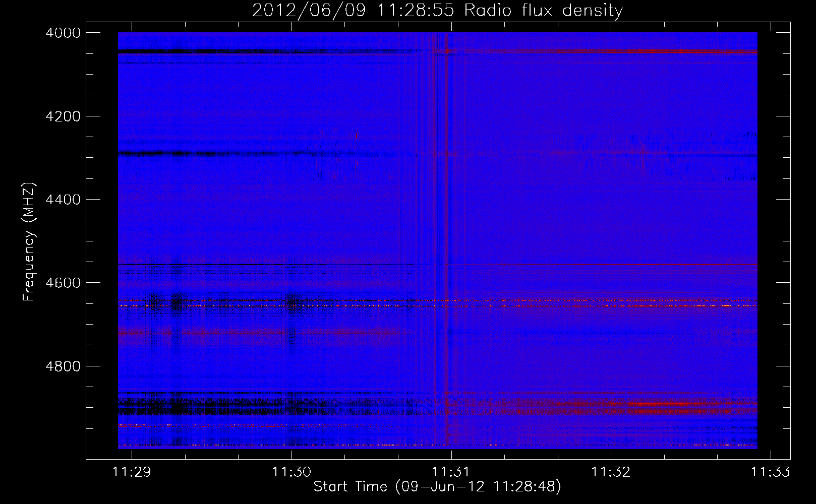Select the 4200 frequency tick label
This screenshot has height=504, width=816.
pos(63,116)
